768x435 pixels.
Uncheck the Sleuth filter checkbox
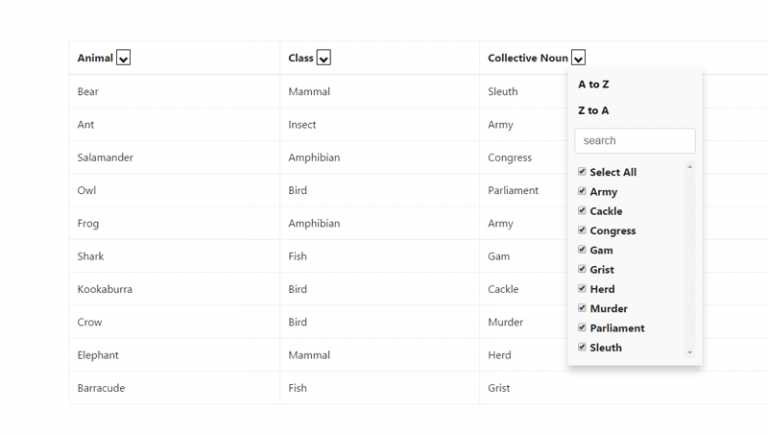click(x=581, y=347)
